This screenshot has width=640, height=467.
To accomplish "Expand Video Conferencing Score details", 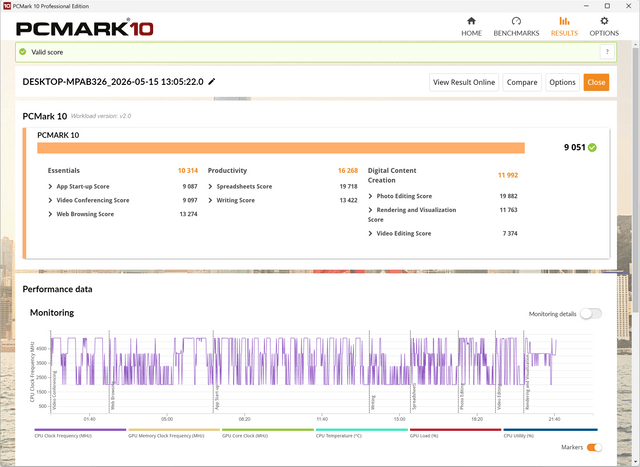I will tap(50, 200).
